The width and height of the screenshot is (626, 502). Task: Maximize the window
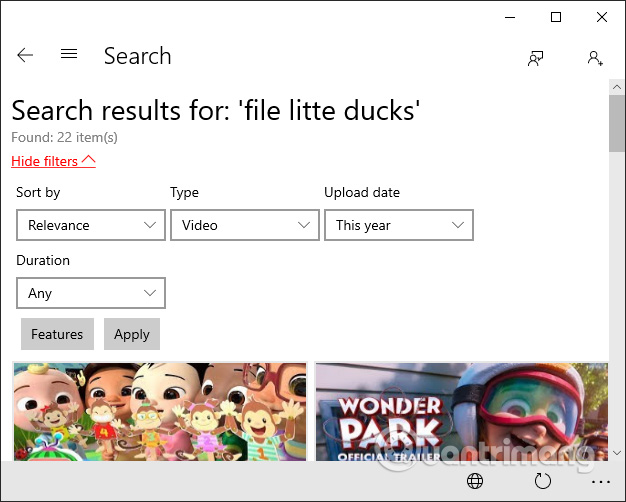click(x=556, y=17)
